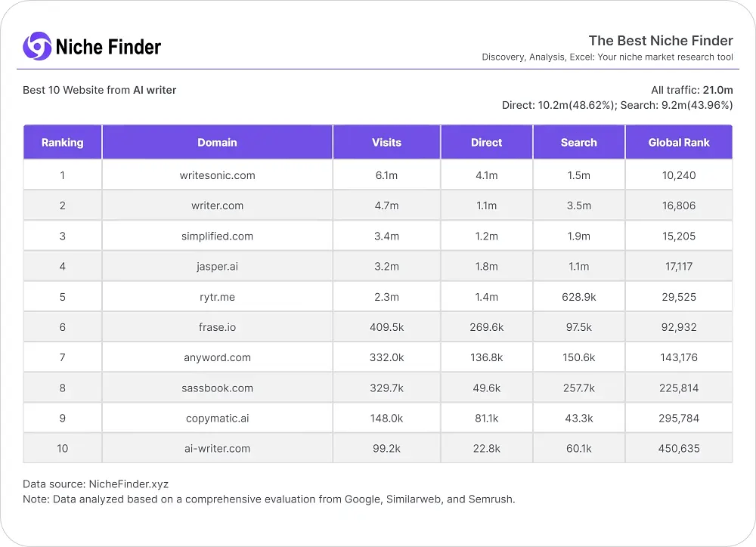756x547 pixels.
Task: Click rytr.me domain cell
Action: [217, 297]
